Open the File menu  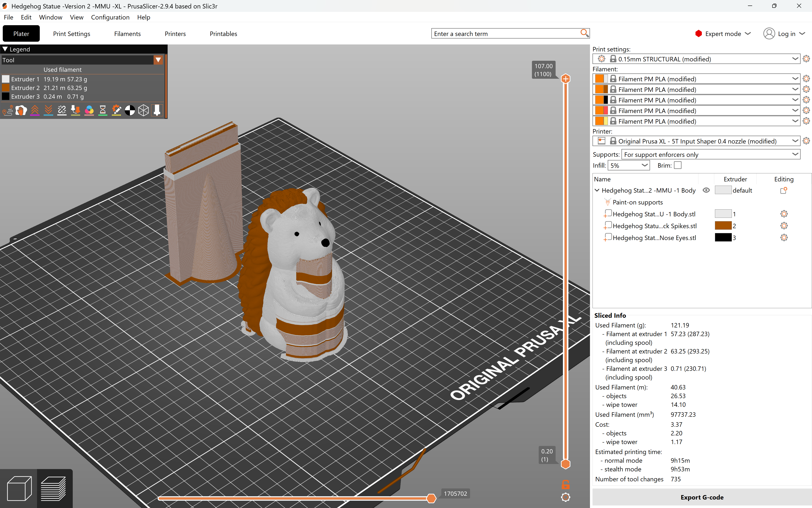[8, 17]
